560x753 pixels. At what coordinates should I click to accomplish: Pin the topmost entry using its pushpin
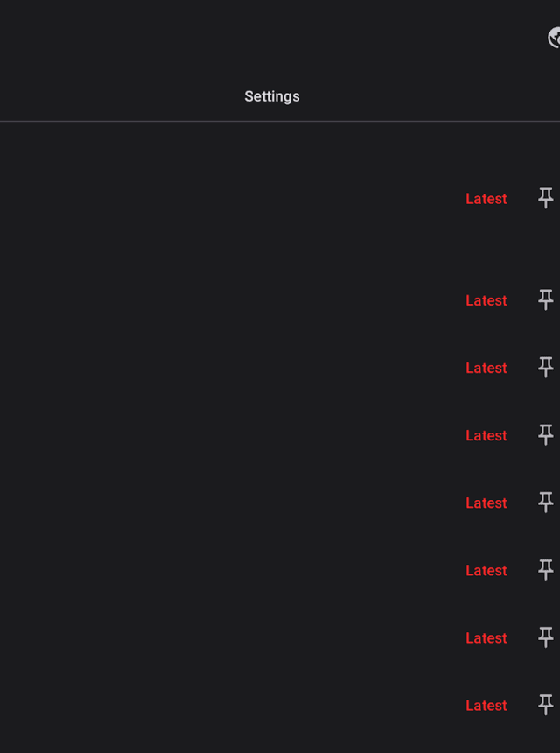click(545, 199)
